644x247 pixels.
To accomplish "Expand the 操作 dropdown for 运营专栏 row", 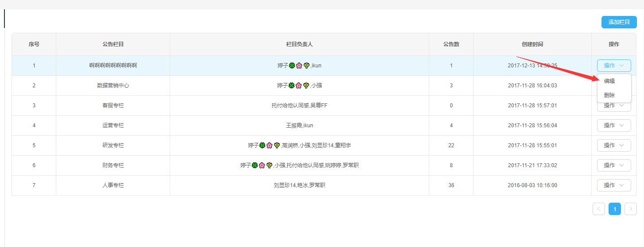I will pos(614,125).
